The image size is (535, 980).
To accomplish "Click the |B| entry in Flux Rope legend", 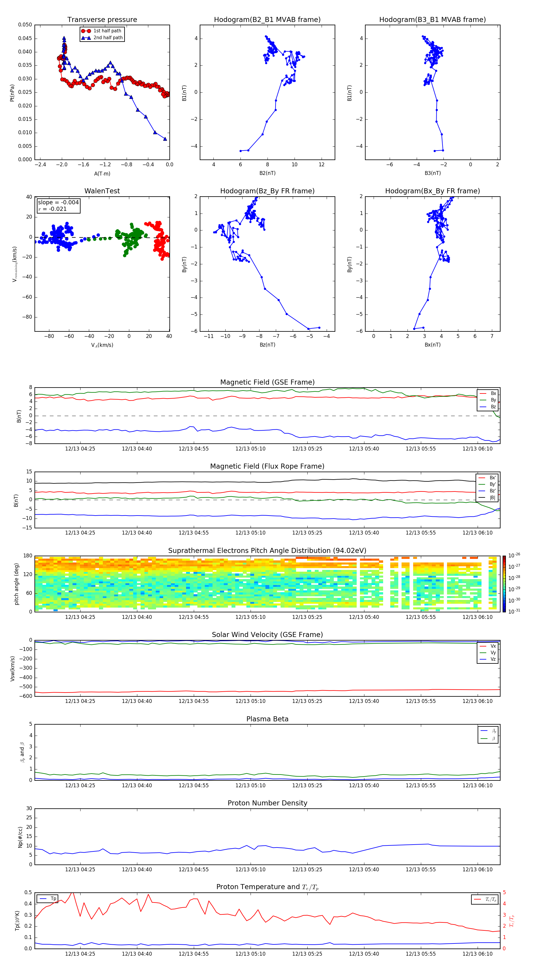I will 487,498.
